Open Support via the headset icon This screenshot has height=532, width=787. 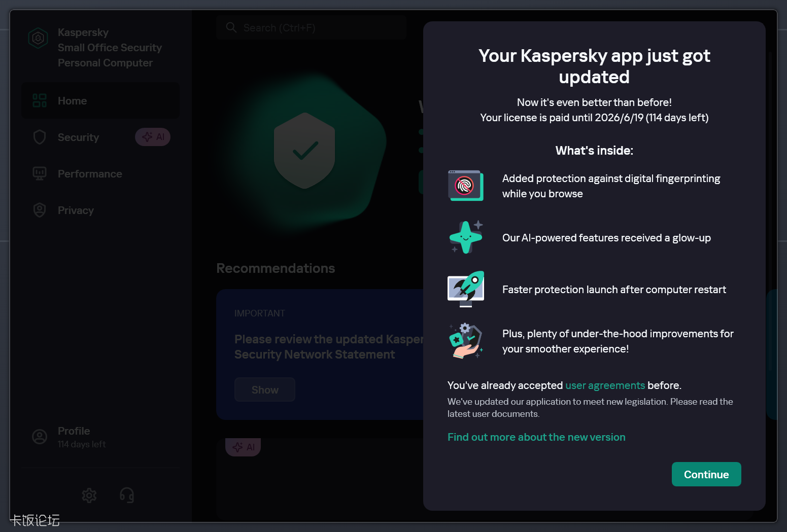click(x=127, y=495)
